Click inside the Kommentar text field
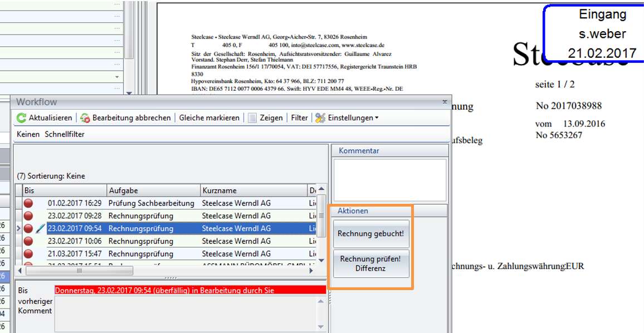The height and width of the screenshot is (333, 644). (x=390, y=180)
